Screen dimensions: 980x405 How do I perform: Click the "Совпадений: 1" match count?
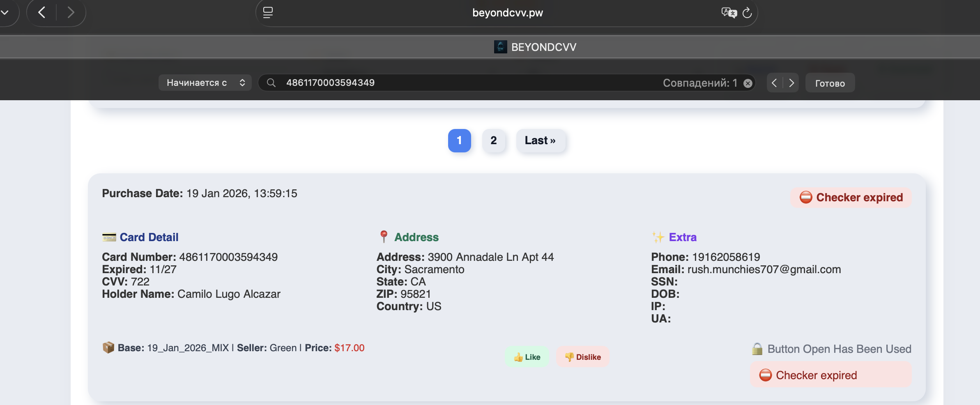pos(700,83)
